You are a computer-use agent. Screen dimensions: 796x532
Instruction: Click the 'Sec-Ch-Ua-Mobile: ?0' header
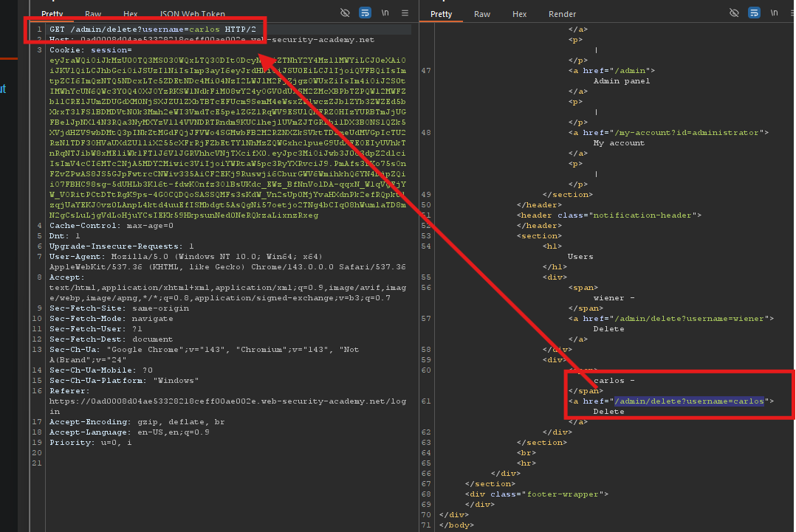101,370
